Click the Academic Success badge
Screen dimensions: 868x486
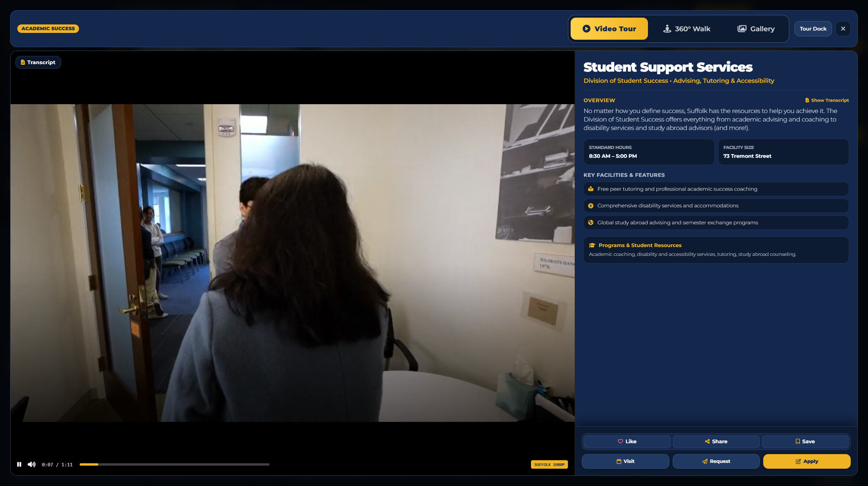click(48, 29)
